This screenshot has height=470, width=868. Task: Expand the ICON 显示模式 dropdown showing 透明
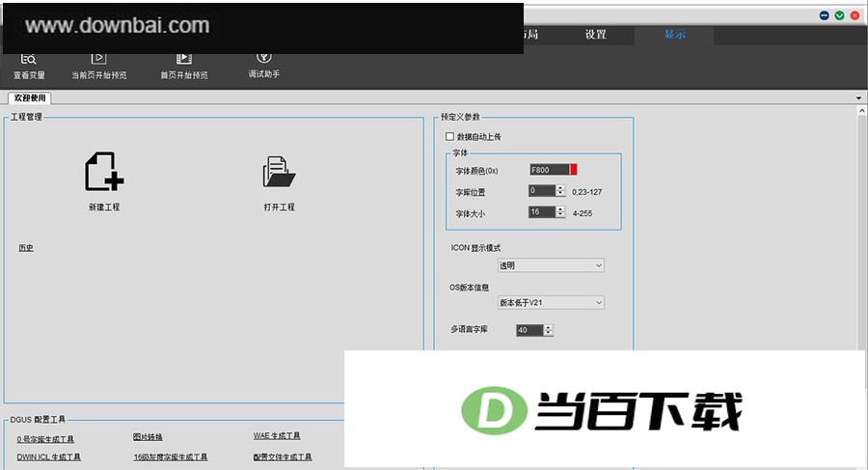point(551,265)
